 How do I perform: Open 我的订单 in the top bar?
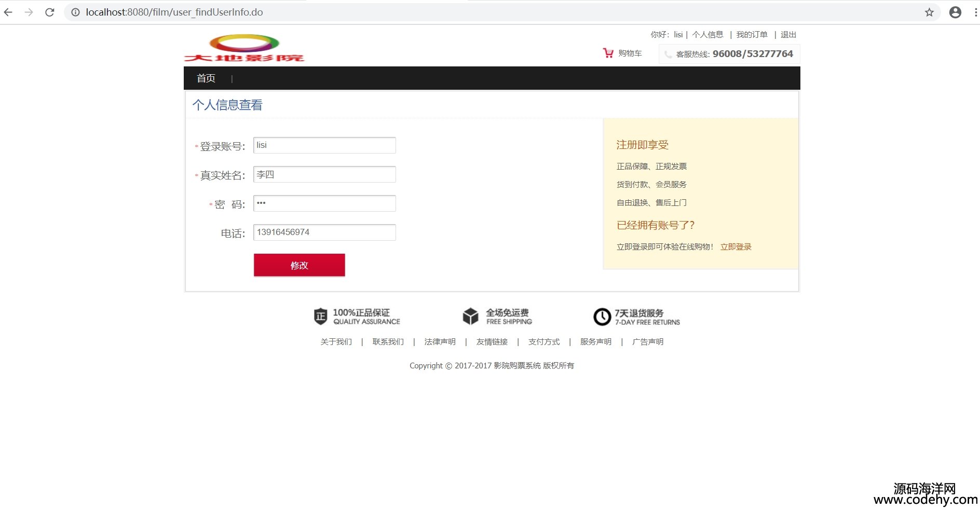click(x=752, y=35)
